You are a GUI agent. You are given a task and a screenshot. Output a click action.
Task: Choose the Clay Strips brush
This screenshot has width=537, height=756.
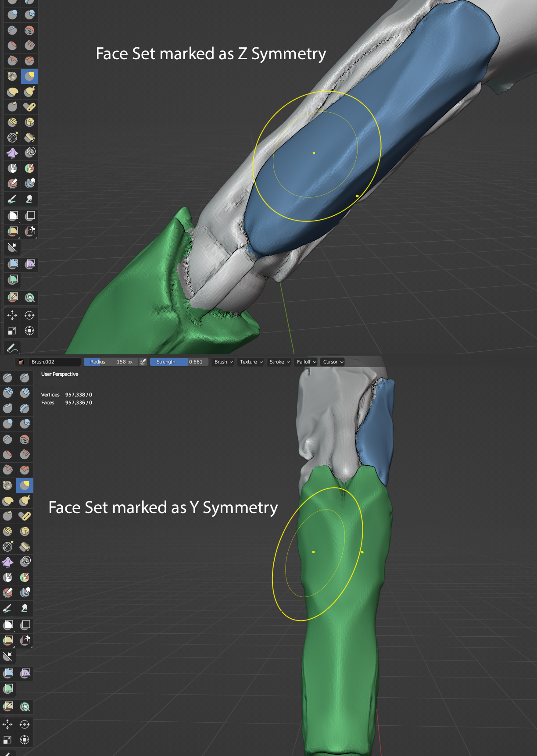click(x=25, y=393)
